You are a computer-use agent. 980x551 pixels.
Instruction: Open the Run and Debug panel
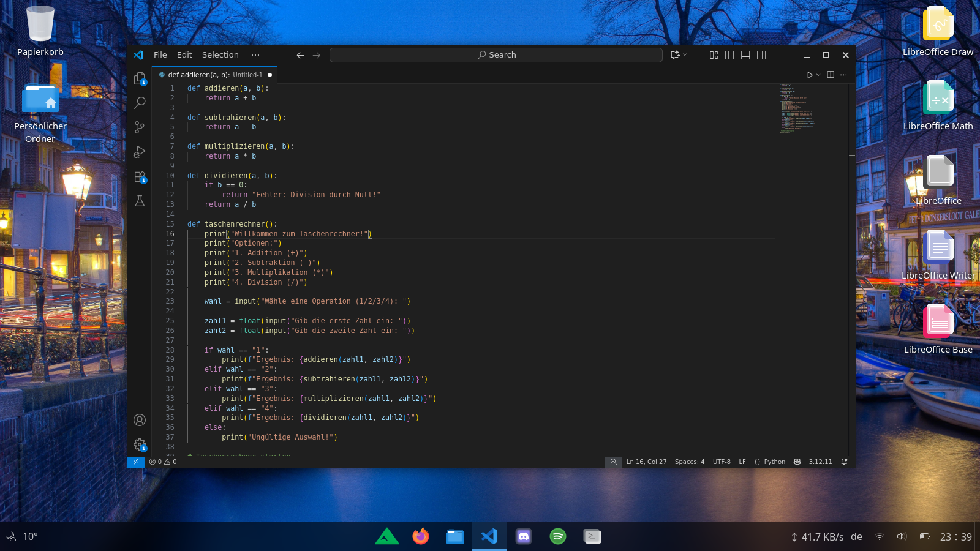[x=140, y=152]
